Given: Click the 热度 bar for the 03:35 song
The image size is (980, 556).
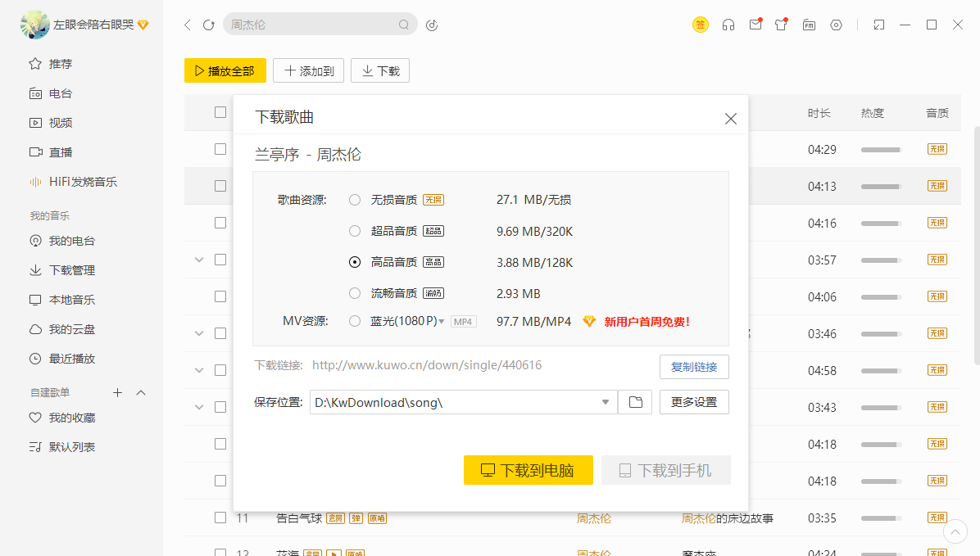Looking at the screenshot, I should coord(881,518).
